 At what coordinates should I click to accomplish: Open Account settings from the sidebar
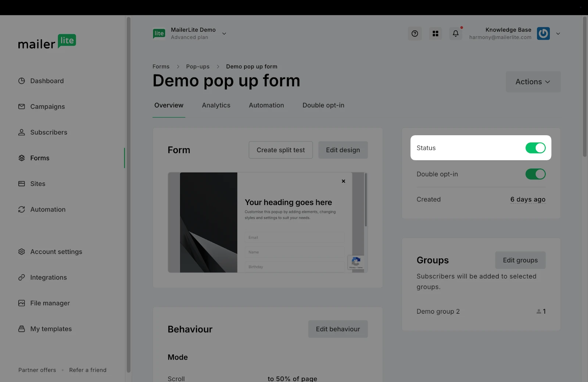56,252
